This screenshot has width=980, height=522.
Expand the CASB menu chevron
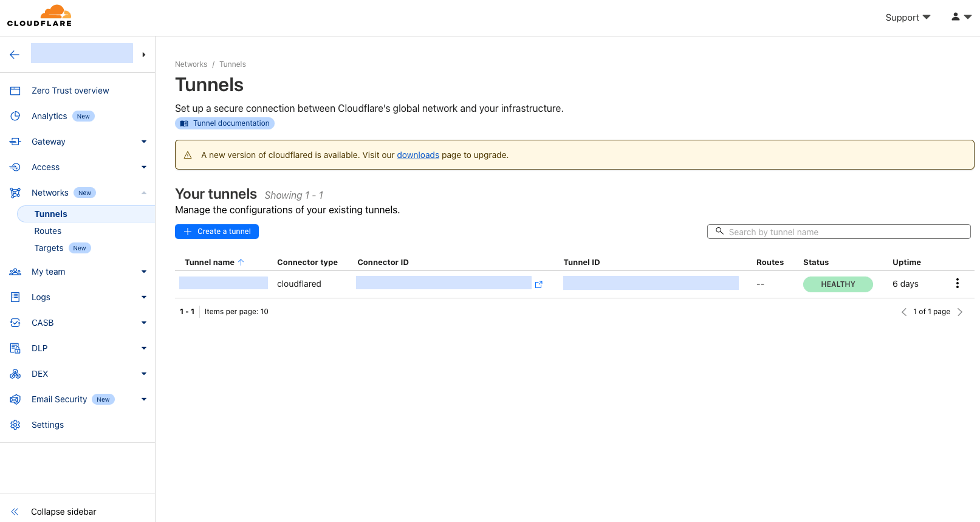(144, 323)
